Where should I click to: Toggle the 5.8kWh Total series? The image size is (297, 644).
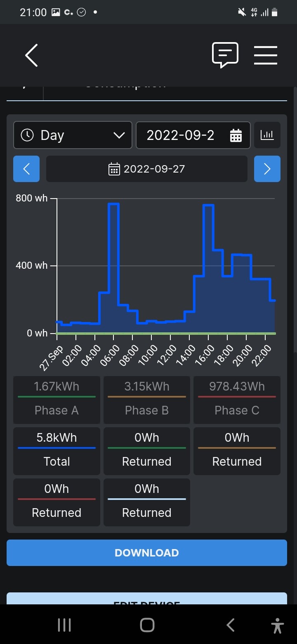(57, 451)
